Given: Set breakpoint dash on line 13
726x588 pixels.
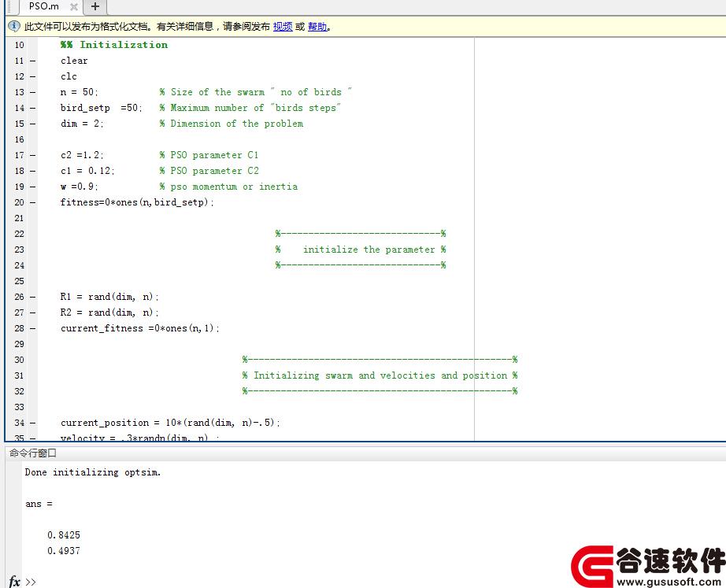Looking at the screenshot, I should [x=33, y=92].
